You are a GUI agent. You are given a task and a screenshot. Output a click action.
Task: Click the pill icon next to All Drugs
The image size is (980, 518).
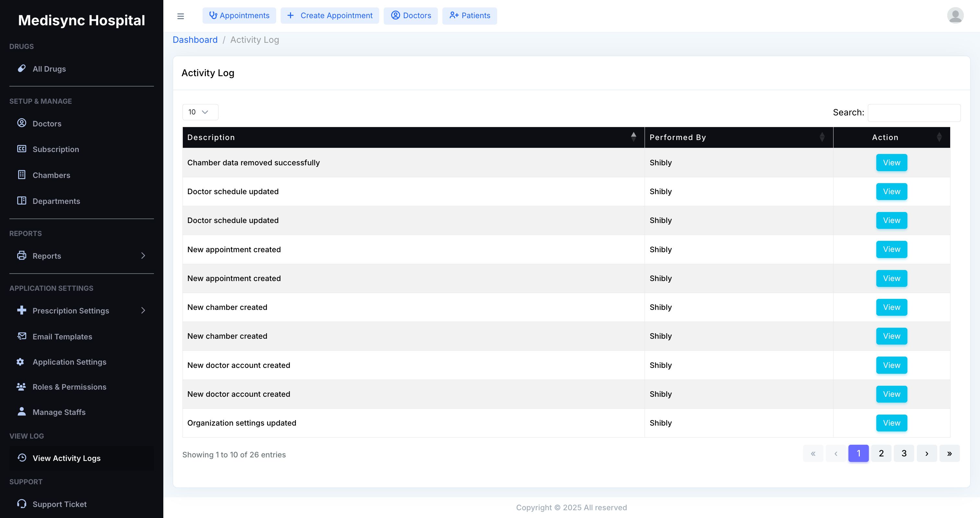tap(22, 68)
